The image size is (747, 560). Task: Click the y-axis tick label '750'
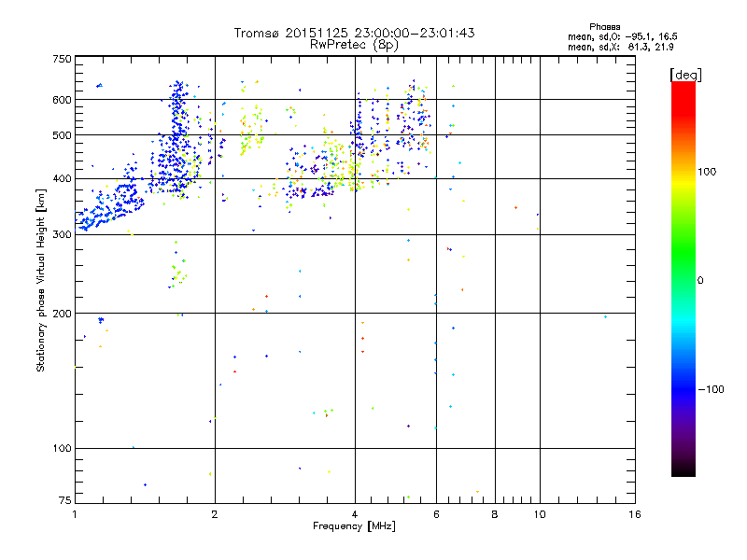coord(62,60)
